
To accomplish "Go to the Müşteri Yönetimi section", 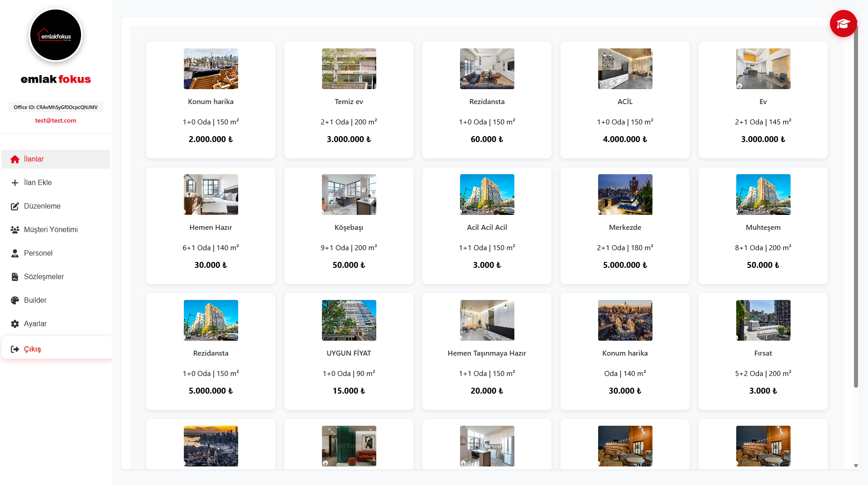I will pyautogui.click(x=51, y=230).
